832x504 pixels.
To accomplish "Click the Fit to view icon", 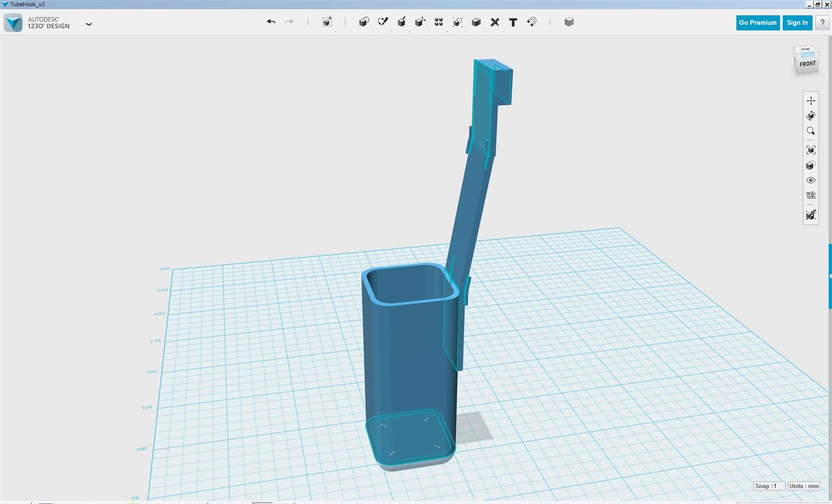I will 811,150.
